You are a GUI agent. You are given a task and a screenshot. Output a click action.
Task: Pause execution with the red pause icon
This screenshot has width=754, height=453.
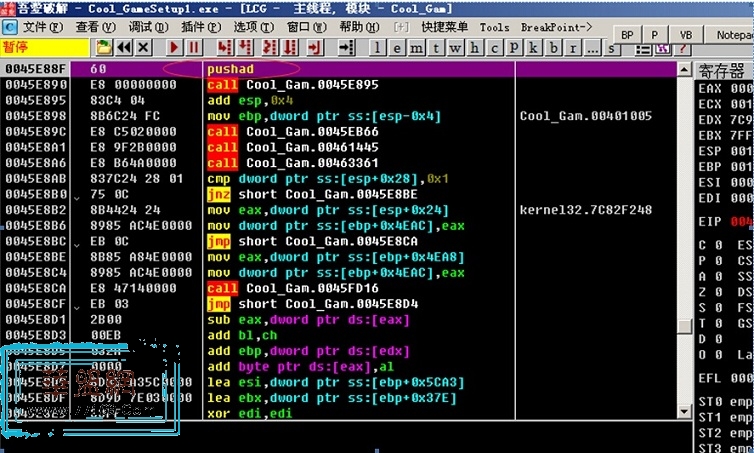click(193, 47)
